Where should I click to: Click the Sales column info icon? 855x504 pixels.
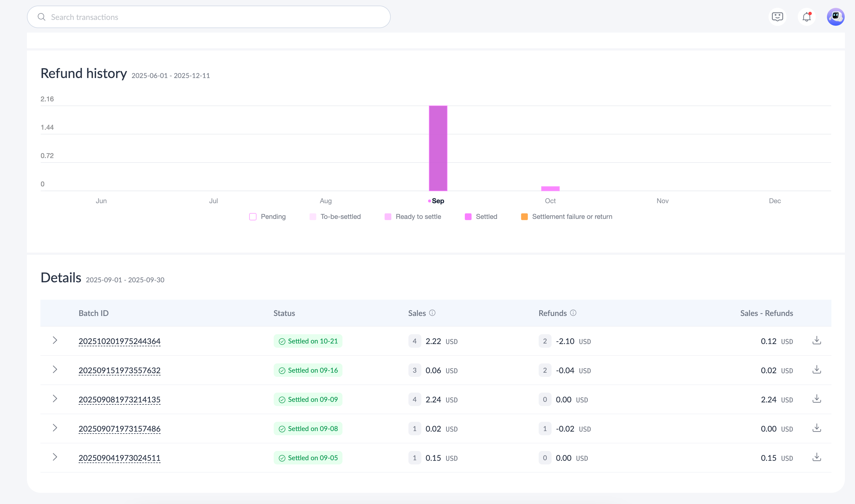[x=432, y=313]
